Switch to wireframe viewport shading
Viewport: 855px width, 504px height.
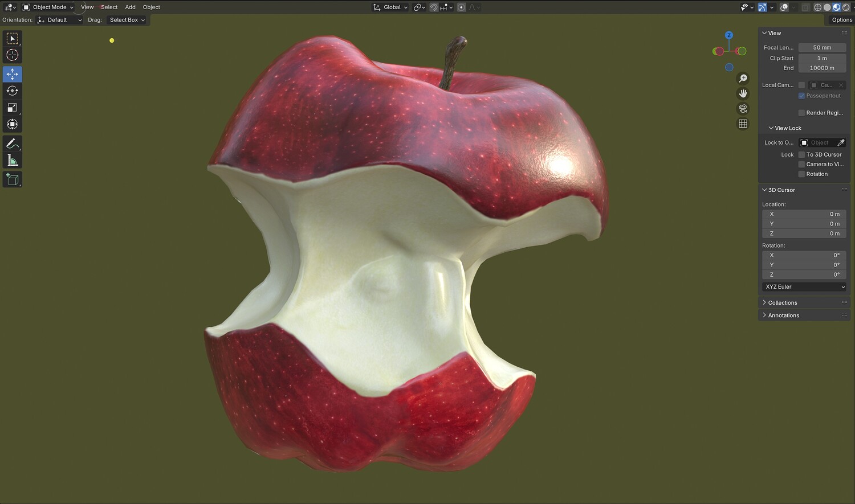point(817,7)
